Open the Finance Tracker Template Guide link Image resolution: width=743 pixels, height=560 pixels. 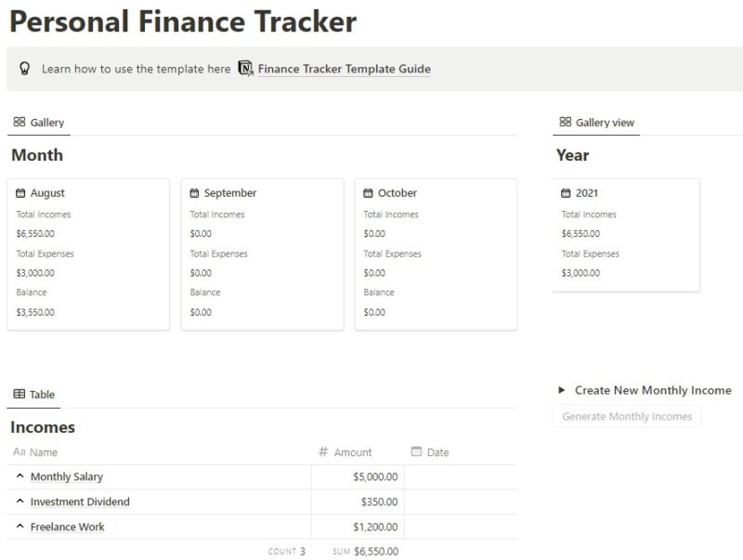click(x=345, y=69)
